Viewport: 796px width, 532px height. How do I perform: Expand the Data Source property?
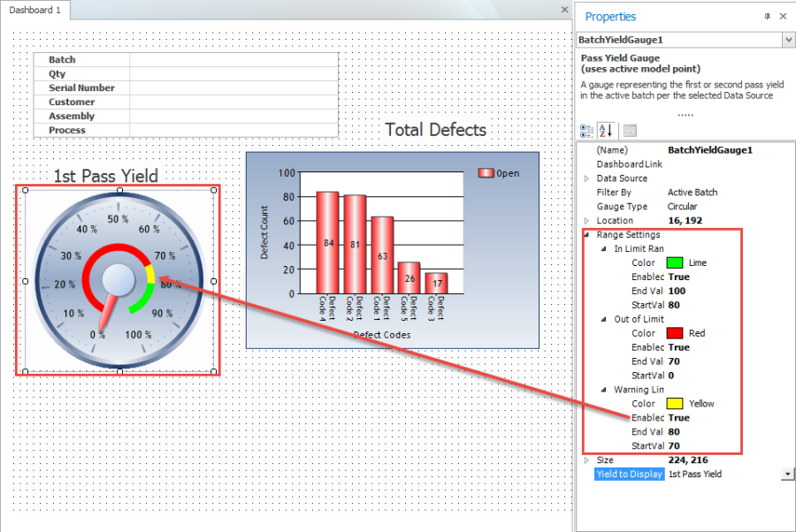click(x=584, y=179)
